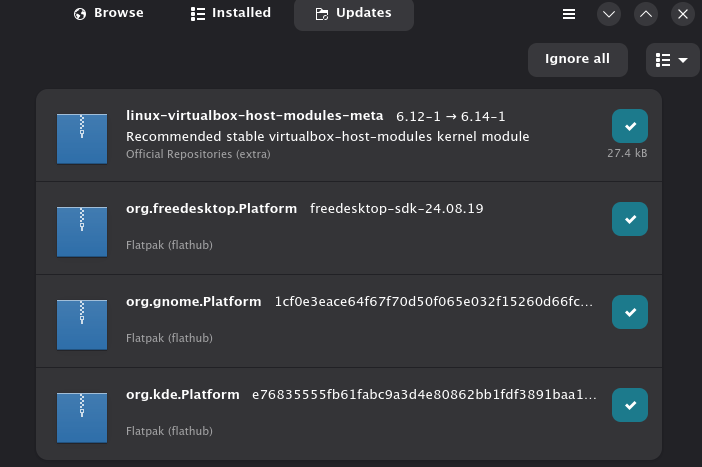Switch to the Browse tab
Image resolution: width=702 pixels, height=467 pixels.
coord(109,13)
